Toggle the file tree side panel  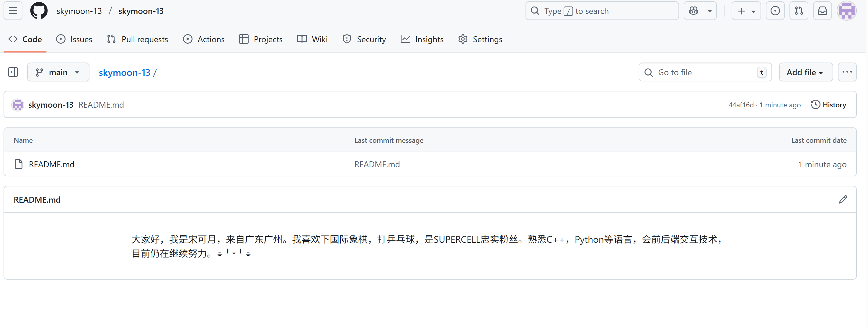(13, 72)
